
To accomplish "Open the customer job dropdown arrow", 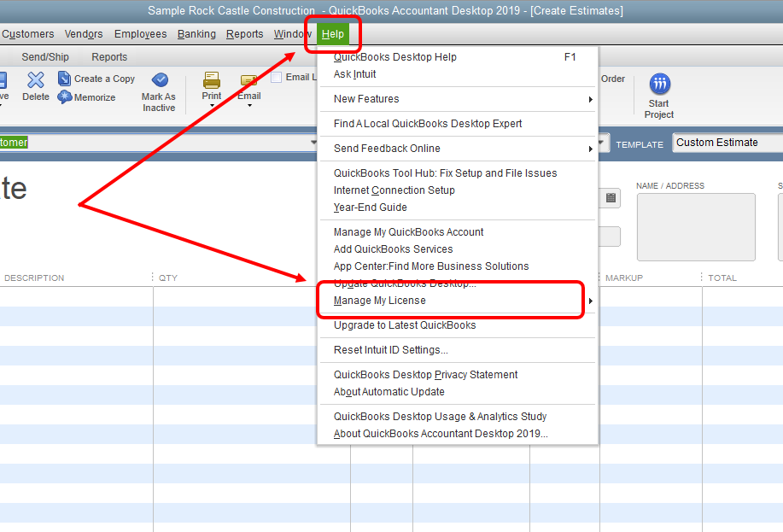I will pos(313,143).
